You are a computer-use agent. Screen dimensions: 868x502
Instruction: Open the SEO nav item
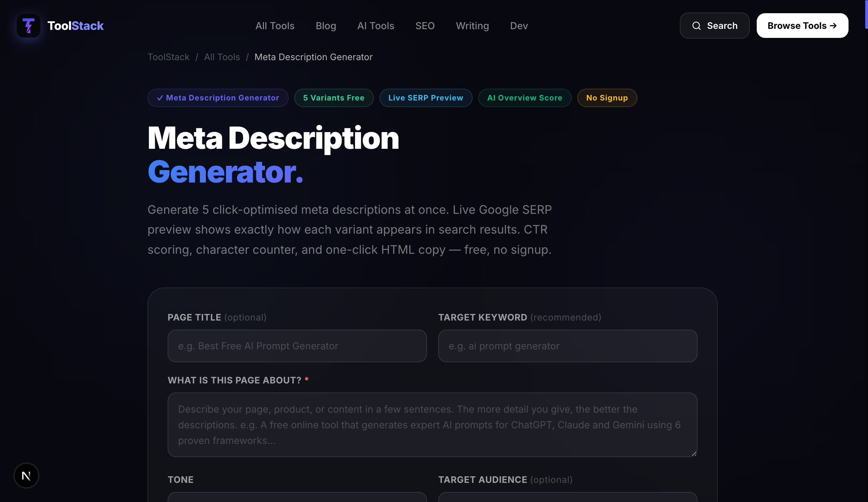point(425,26)
